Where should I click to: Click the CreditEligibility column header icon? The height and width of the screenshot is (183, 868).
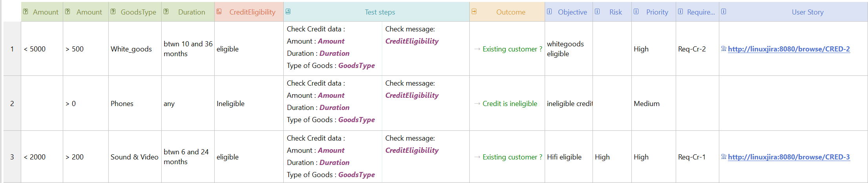(219, 12)
